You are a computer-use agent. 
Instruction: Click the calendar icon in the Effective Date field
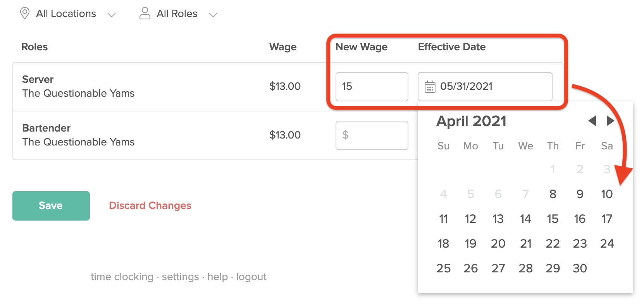430,87
